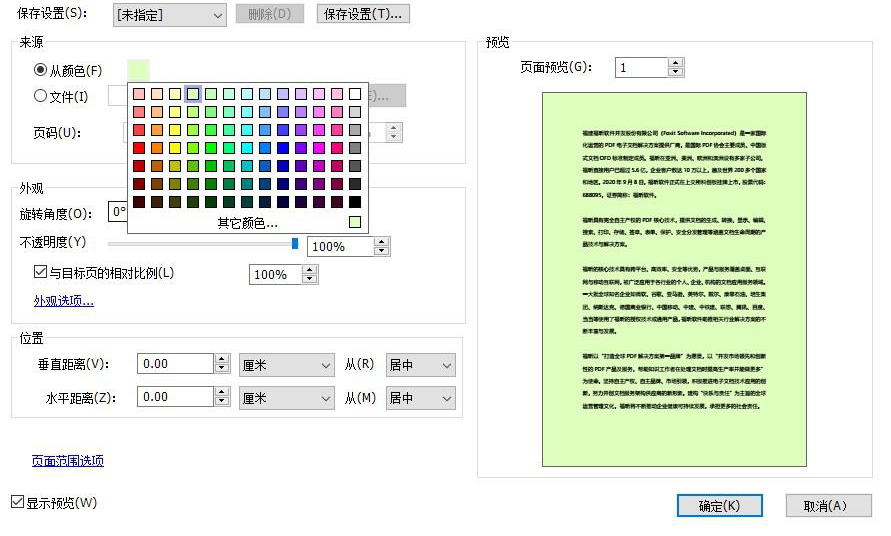Viewport: 891px width, 536px height.
Task: Open the 从(R) 居中 alignment dropdown
Action: click(x=421, y=365)
